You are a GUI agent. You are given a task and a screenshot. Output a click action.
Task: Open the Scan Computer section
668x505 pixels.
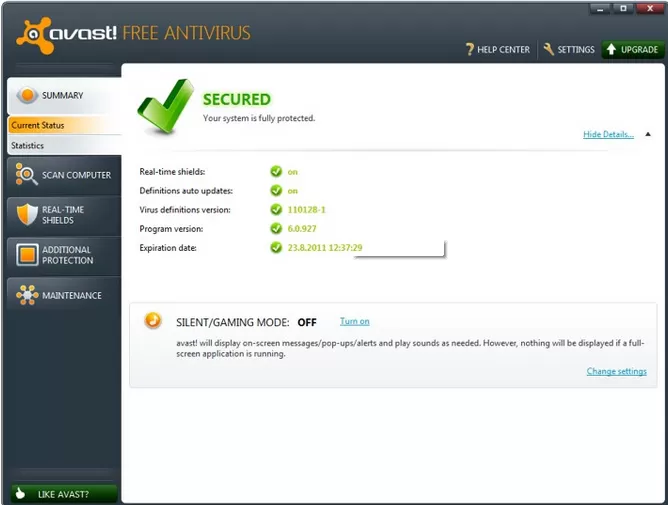(x=64, y=175)
